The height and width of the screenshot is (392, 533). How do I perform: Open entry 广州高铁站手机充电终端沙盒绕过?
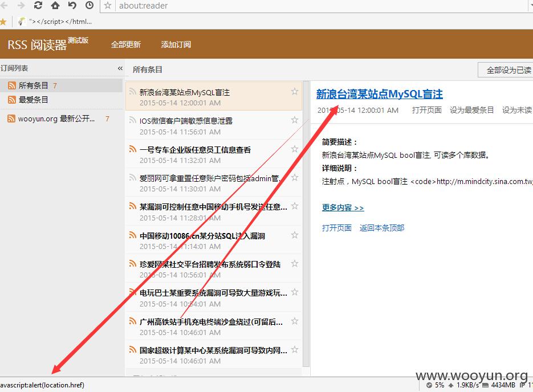click(214, 326)
